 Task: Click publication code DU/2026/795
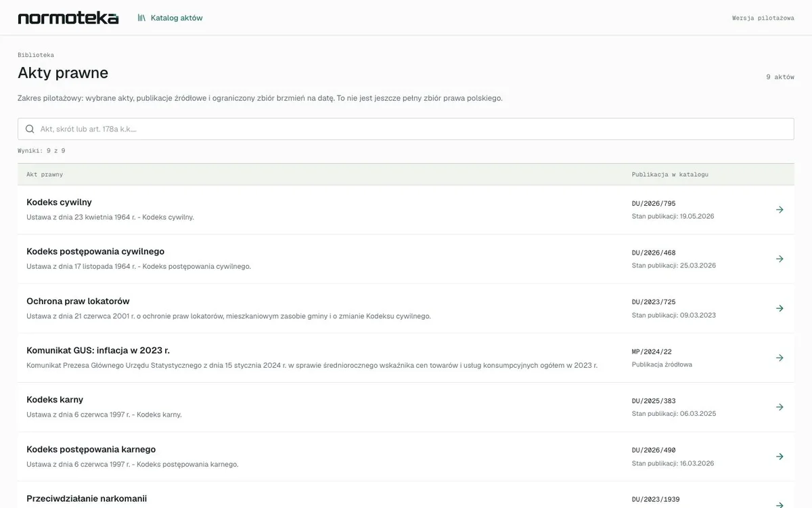(x=654, y=203)
